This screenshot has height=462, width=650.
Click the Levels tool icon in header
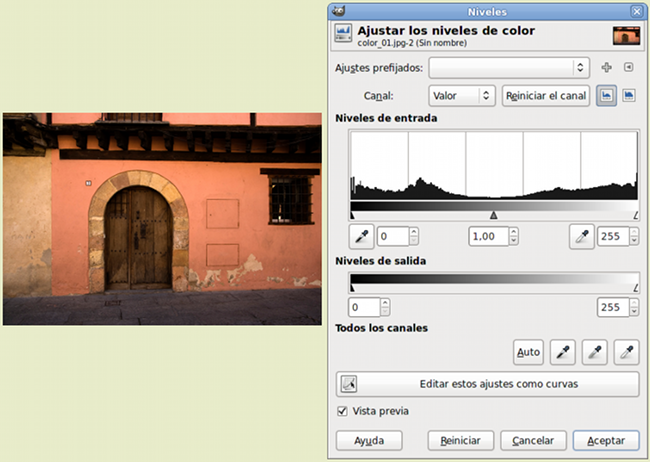[343, 33]
